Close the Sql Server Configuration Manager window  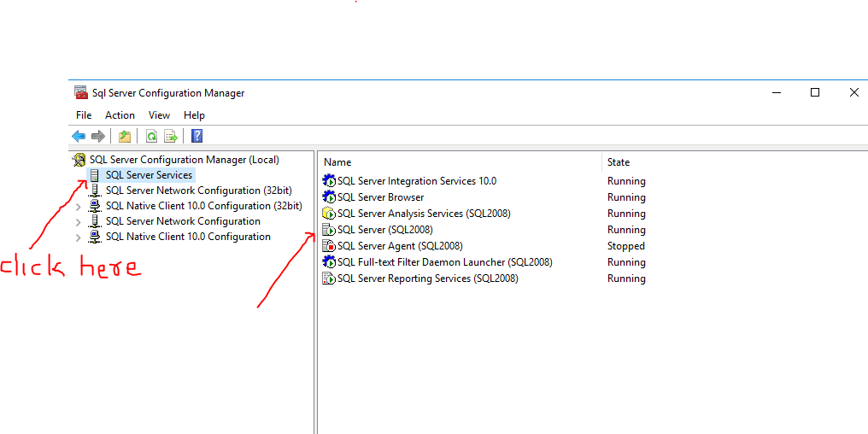[853, 93]
